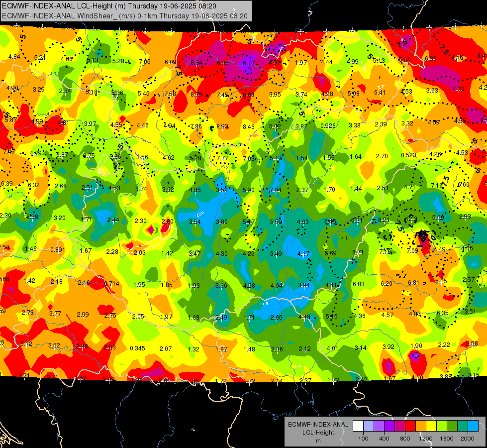This screenshot has height=448, width=487.
Task: Pick the yellow legend color swatch
Action: coord(431,426)
